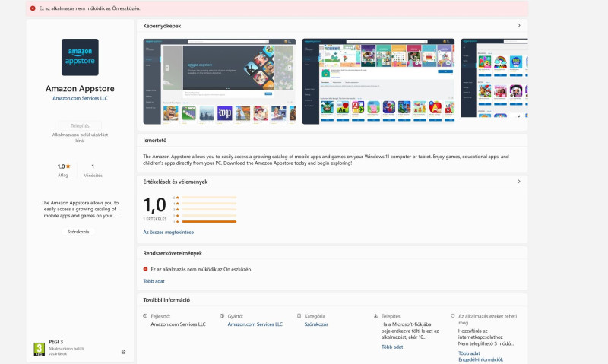Expand the Értékelések és vélemények chevron

click(x=519, y=182)
